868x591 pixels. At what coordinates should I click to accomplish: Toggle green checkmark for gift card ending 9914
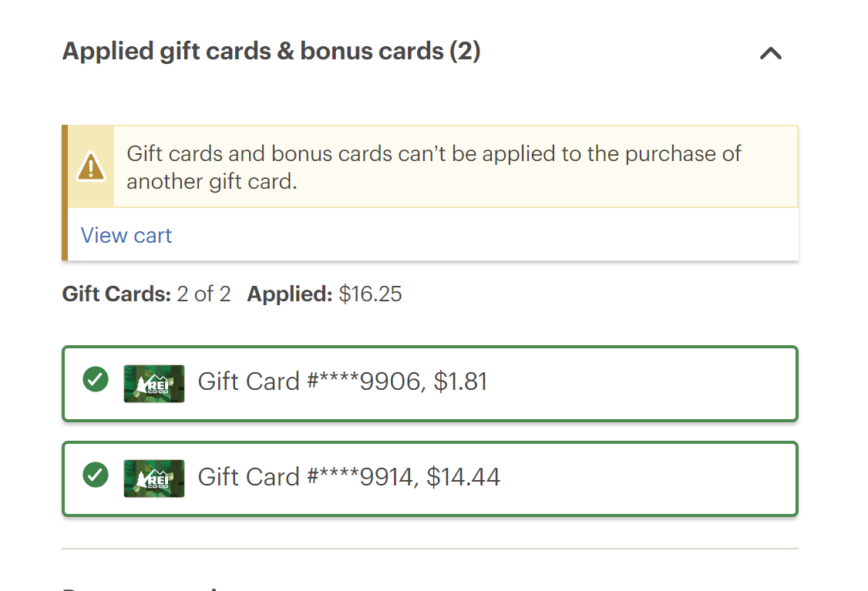pos(96,475)
